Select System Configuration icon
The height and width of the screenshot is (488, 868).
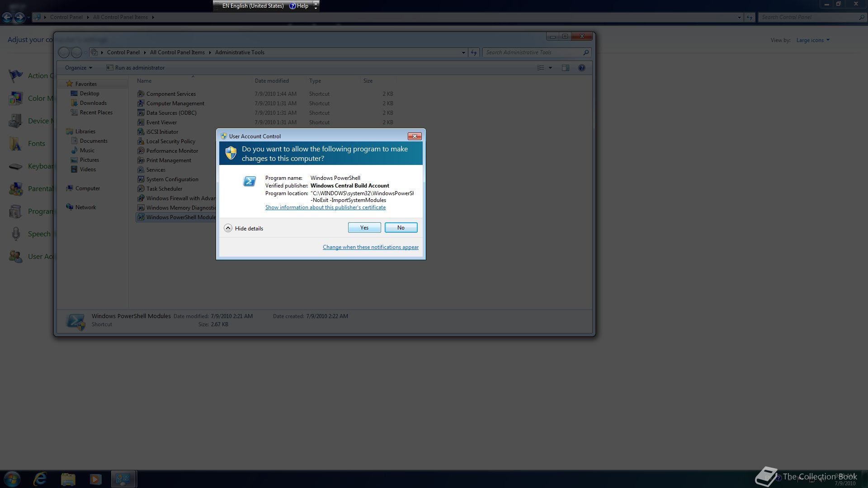click(141, 179)
